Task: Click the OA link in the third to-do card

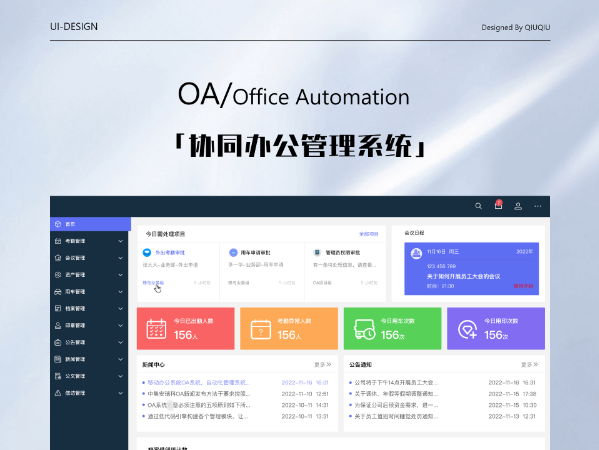Action: coord(322,283)
